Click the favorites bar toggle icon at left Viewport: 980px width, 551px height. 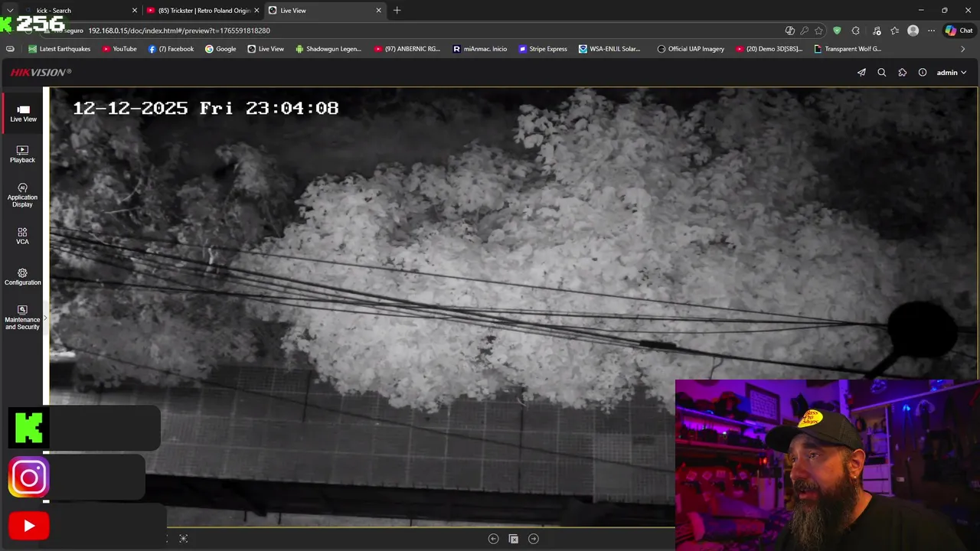point(10,49)
